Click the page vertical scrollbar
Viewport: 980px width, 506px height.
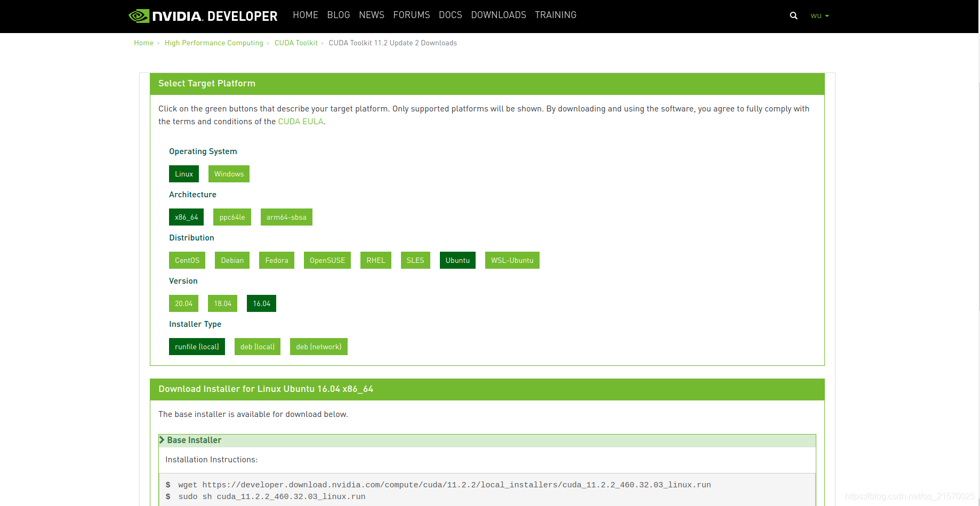[979, 197]
